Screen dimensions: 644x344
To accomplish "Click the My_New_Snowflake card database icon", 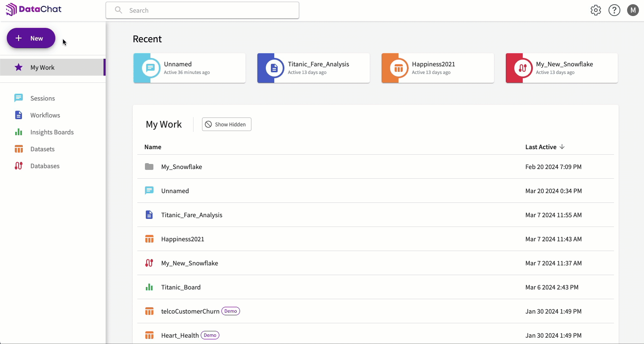I will pyautogui.click(x=523, y=68).
